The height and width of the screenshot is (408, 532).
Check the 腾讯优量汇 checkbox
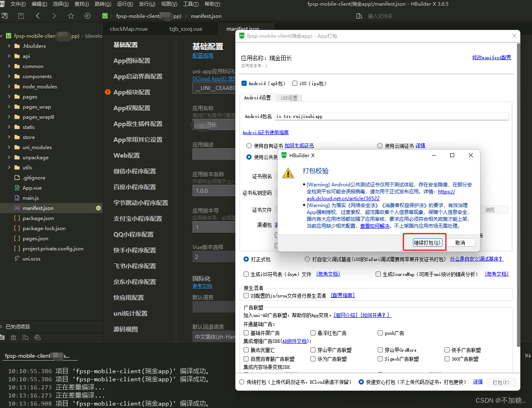coord(246,350)
